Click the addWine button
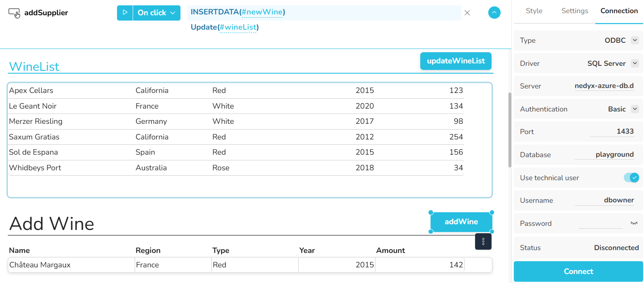The height and width of the screenshot is (283, 644). [x=461, y=222]
